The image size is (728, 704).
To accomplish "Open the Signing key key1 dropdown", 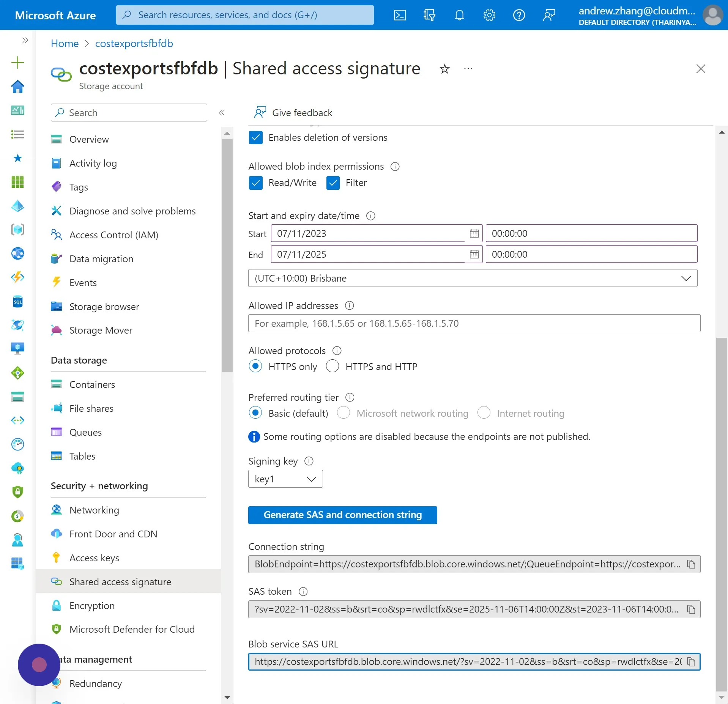I will [285, 479].
